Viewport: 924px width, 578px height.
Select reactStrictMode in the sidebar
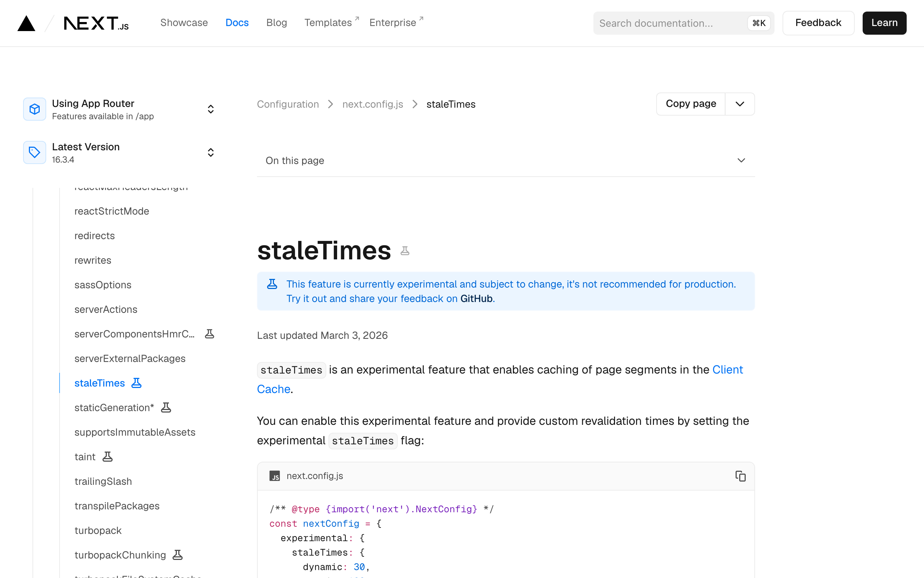pos(112,211)
